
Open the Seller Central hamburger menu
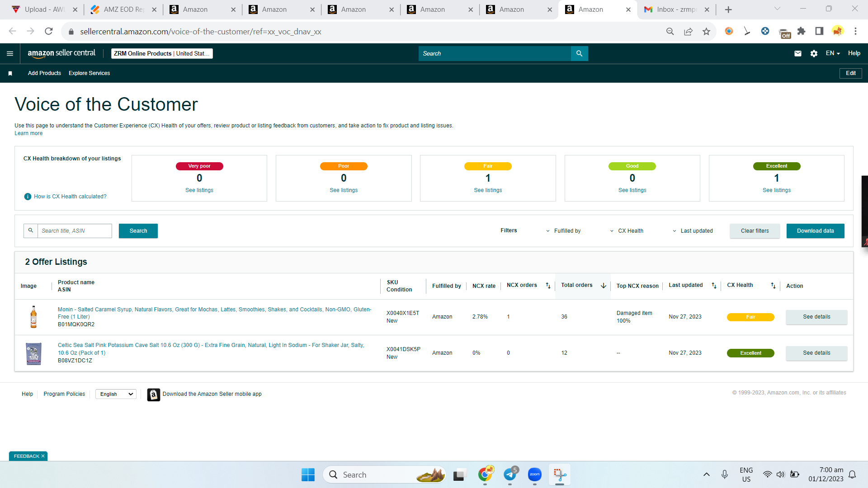click(x=10, y=53)
